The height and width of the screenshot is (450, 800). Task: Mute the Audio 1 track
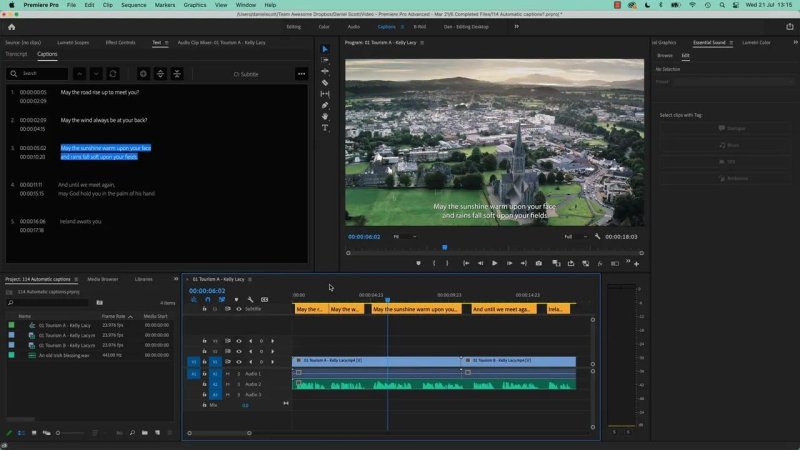point(228,373)
